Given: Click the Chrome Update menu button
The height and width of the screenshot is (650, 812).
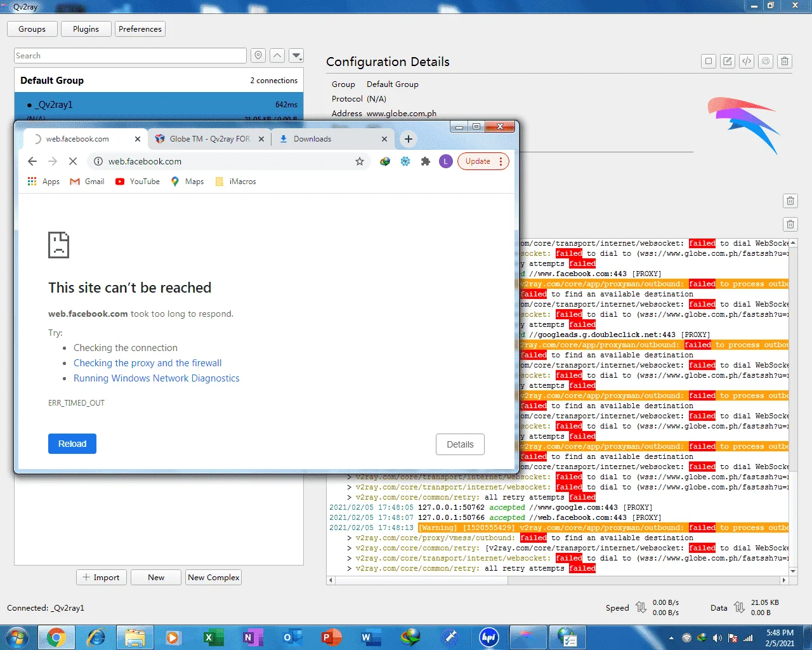Looking at the screenshot, I should 483,161.
